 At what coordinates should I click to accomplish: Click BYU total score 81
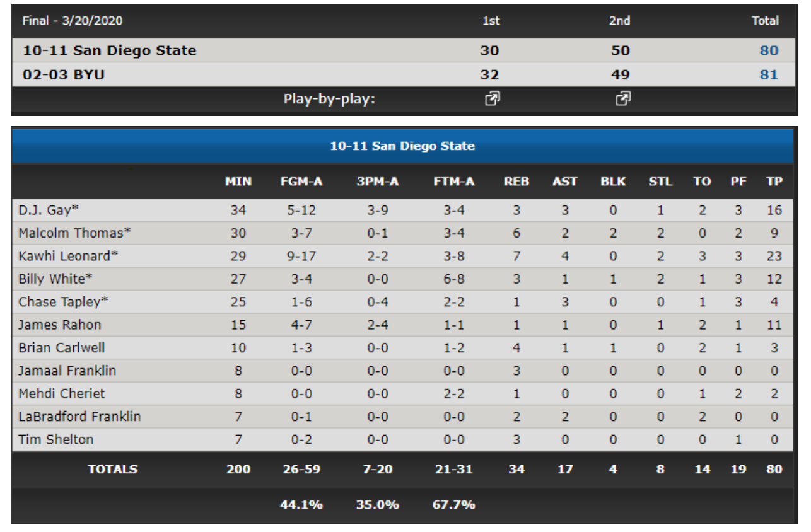pos(769,75)
